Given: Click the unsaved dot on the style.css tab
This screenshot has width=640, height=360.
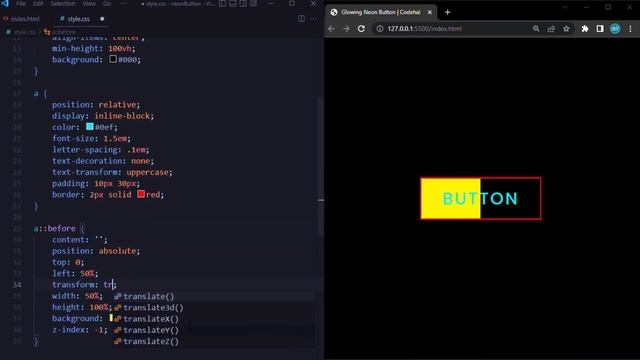Looking at the screenshot, I should [102, 19].
